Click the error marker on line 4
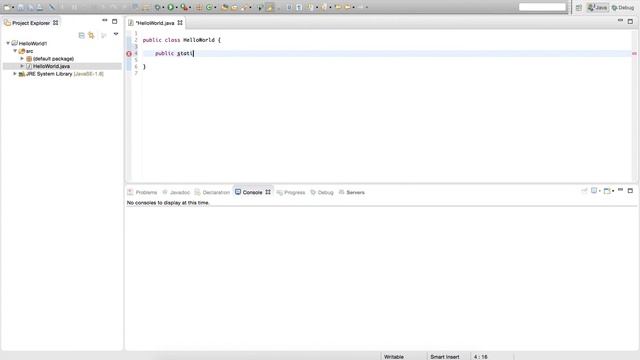Screen dimensions: 640x360 (x=129, y=53)
